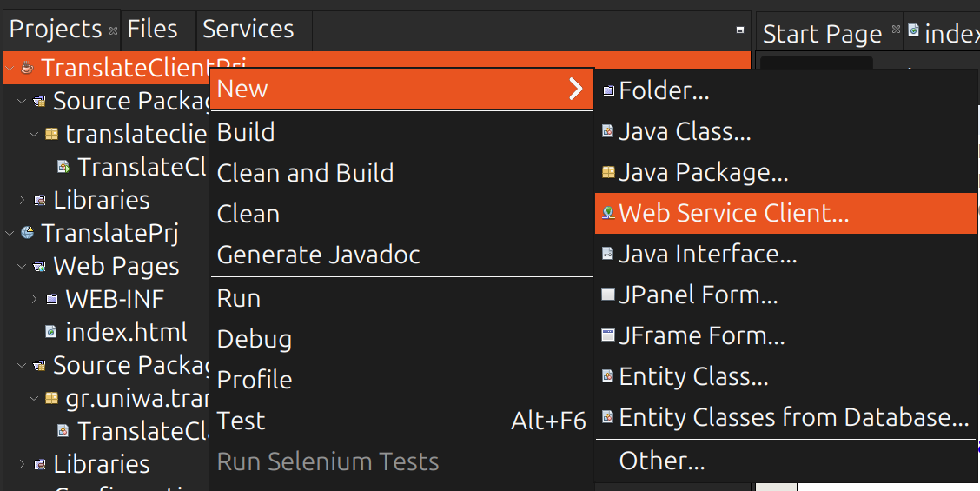Collapse the TranslateClientPrj project node

(10, 68)
